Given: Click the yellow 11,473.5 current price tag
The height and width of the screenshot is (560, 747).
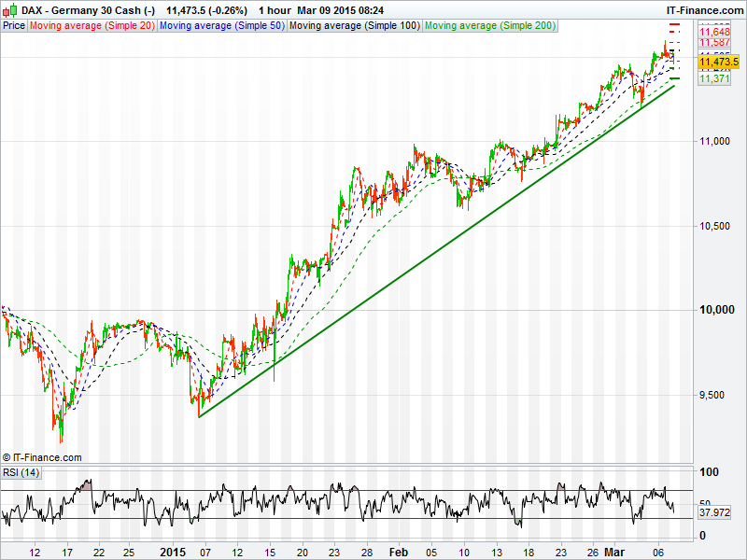Looking at the screenshot, I should point(718,62).
